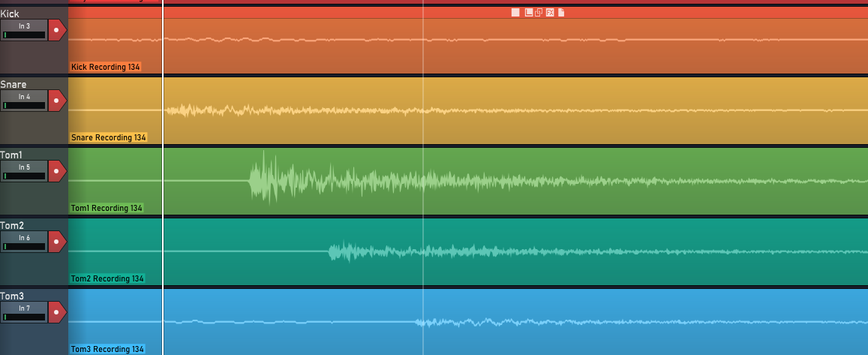Click the file page icon in Kick clip header
The height and width of the screenshot is (355, 868).
tap(560, 13)
